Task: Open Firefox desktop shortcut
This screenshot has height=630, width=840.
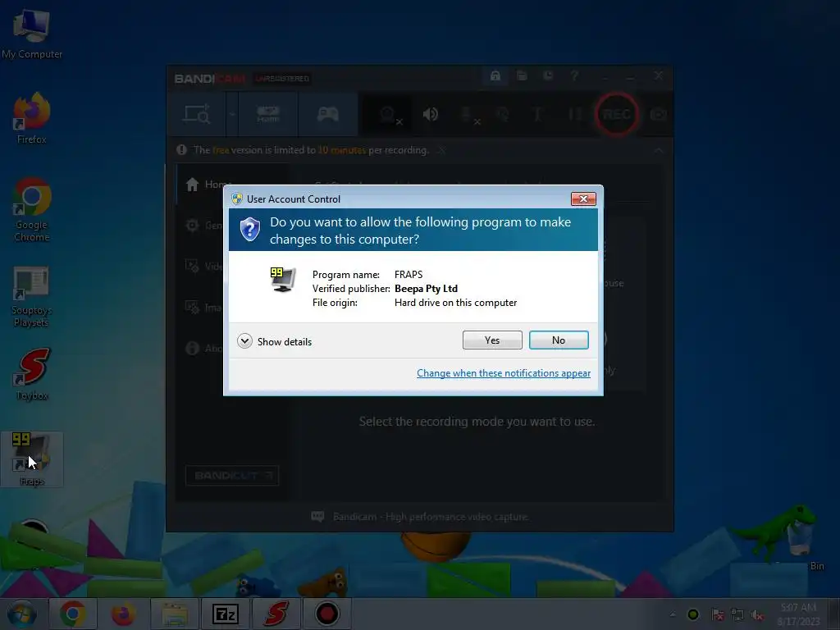Action: click(32, 118)
